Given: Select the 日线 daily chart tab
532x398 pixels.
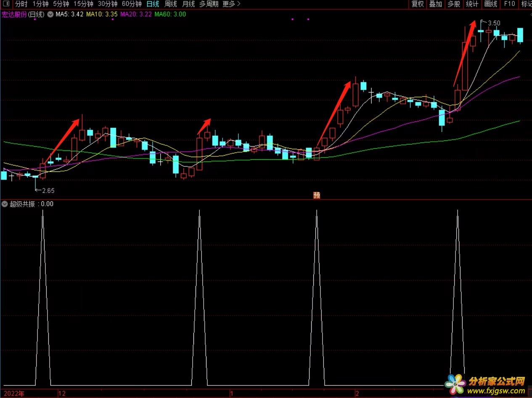Looking at the screenshot, I should 153,4.
